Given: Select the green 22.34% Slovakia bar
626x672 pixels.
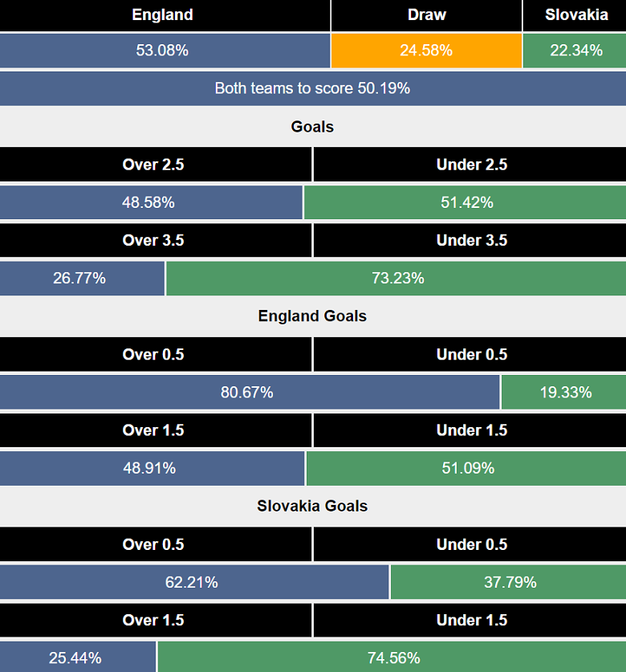Looking at the screenshot, I should (575, 51).
